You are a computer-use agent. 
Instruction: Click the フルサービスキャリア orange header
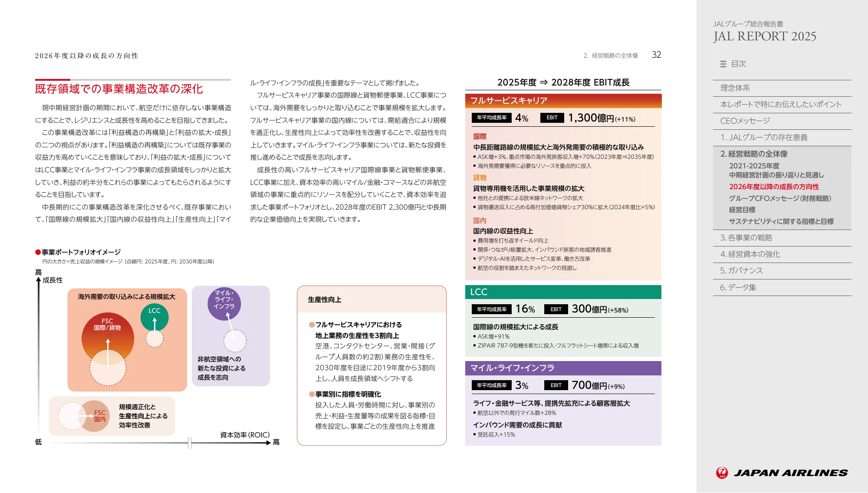point(563,101)
